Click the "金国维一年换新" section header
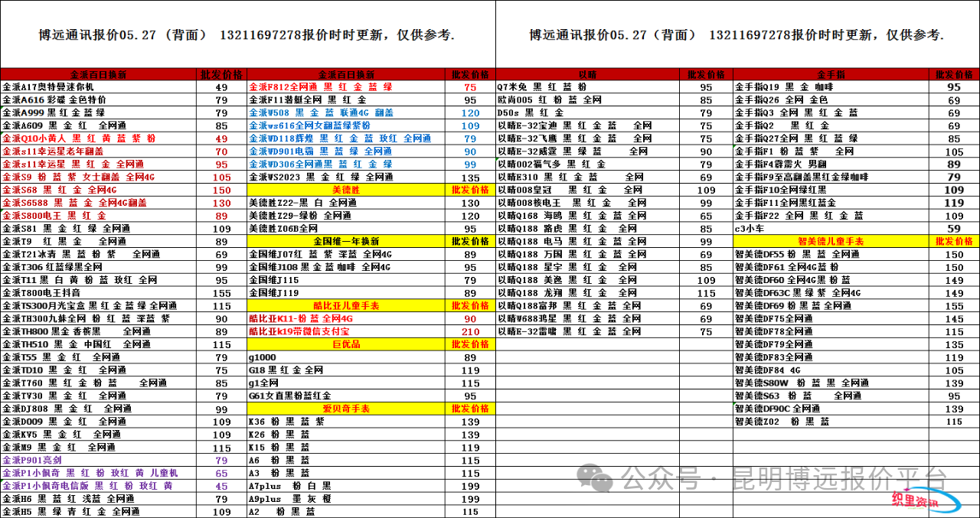980x518 pixels. click(x=346, y=242)
